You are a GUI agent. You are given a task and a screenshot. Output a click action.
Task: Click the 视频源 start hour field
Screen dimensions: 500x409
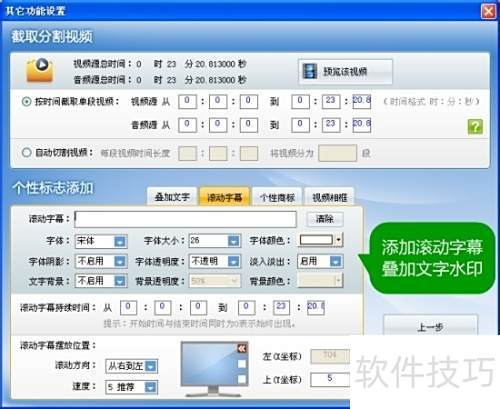coord(187,102)
